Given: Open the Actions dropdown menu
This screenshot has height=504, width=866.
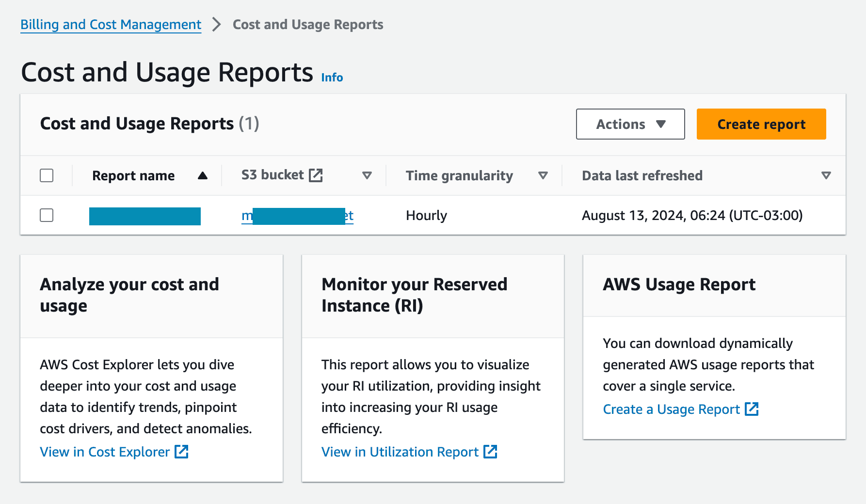Looking at the screenshot, I should [630, 124].
